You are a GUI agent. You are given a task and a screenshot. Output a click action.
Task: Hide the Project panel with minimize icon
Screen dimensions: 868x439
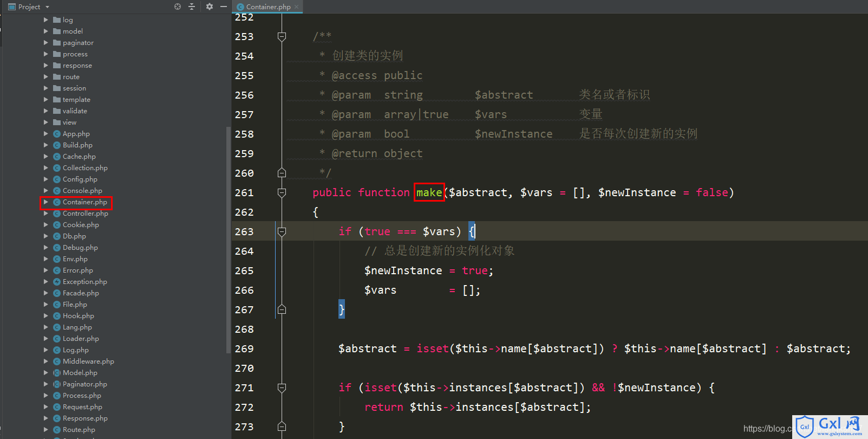click(224, 7)
